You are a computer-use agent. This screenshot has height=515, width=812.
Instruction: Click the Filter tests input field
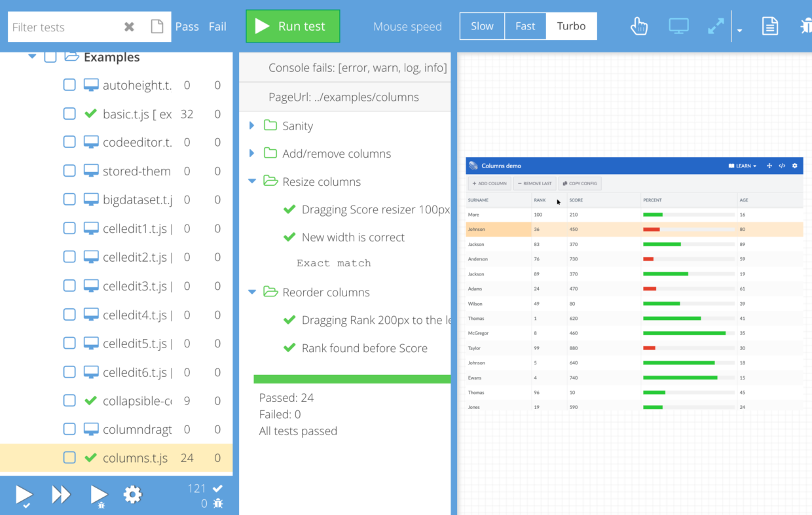[62, 27]
